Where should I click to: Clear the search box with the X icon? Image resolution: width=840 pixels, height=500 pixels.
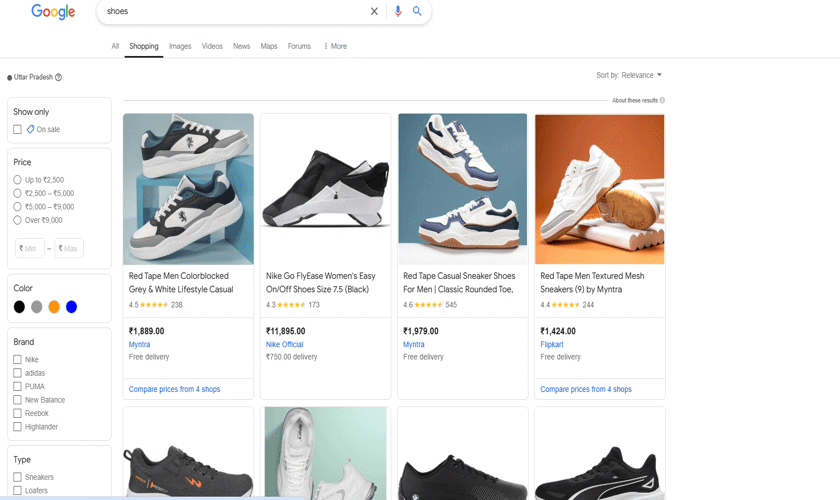point(375,12)
